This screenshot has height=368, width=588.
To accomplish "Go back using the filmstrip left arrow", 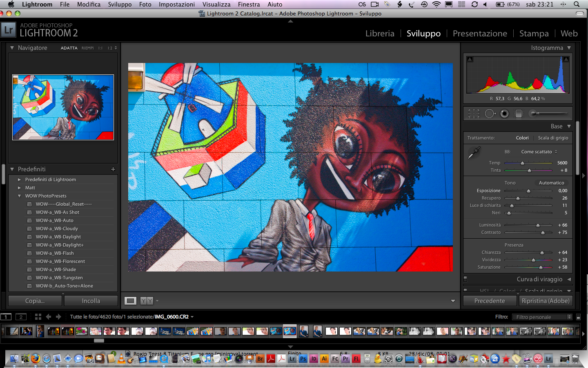I will [49, 316].
